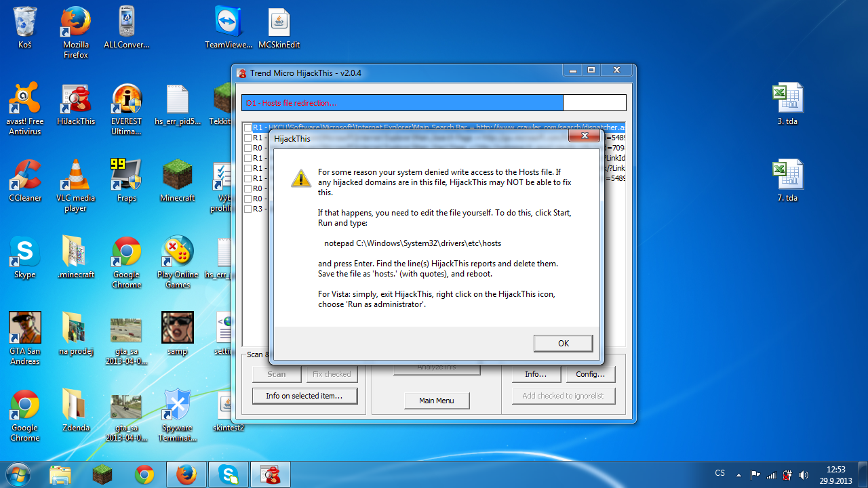Select the HijackThis desktop shortcut
The image size is (868, 488).
tap(76, 104)
